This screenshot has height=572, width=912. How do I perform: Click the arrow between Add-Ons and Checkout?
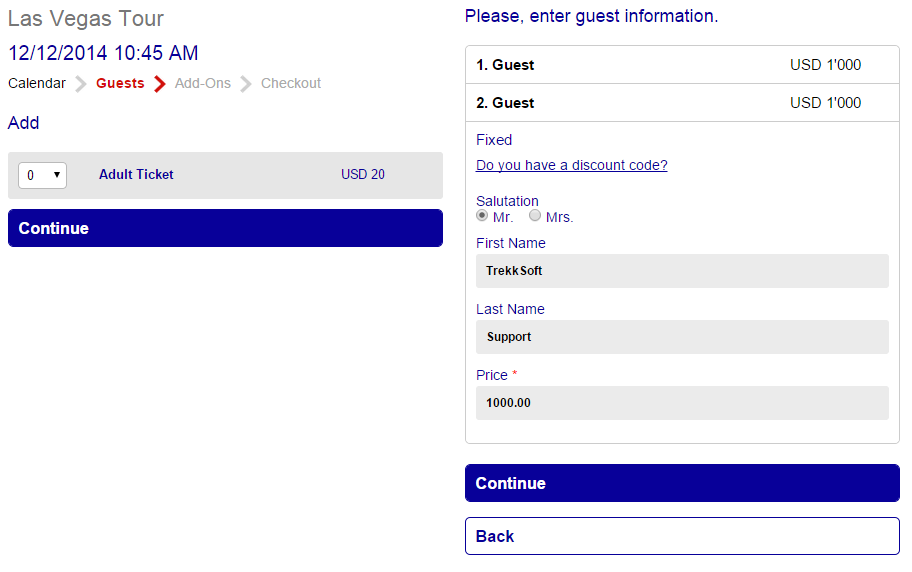point(246,84)
